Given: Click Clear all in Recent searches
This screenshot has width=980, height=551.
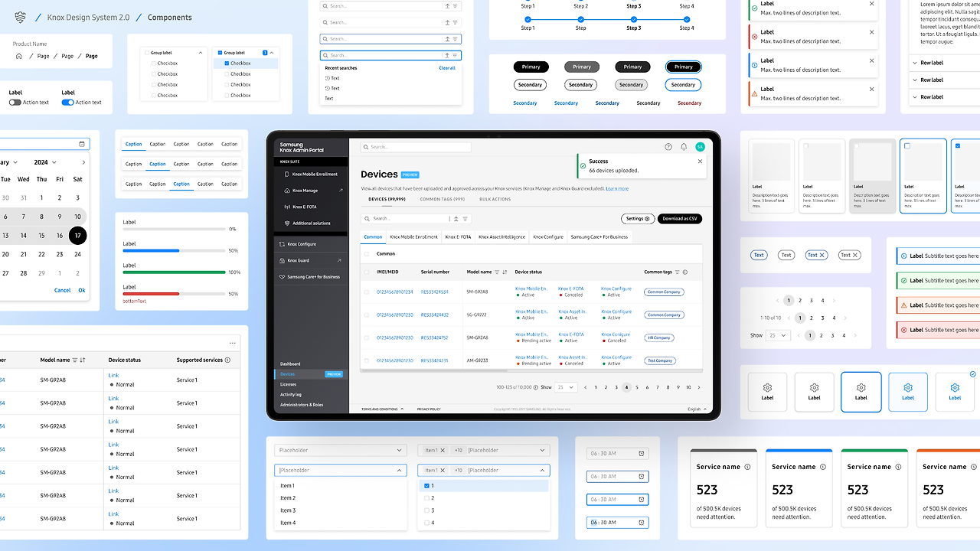Looking at the screenshot, I should tap(447, 68).
